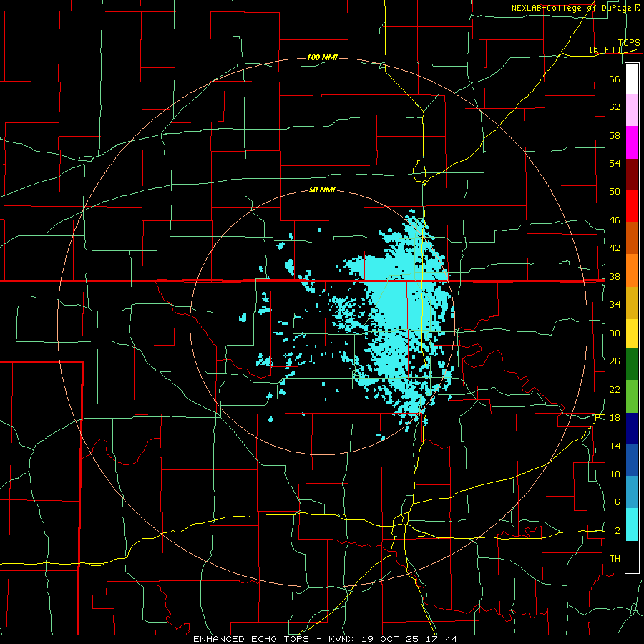Click the TH legend threshold label

(x=615, y=559)
